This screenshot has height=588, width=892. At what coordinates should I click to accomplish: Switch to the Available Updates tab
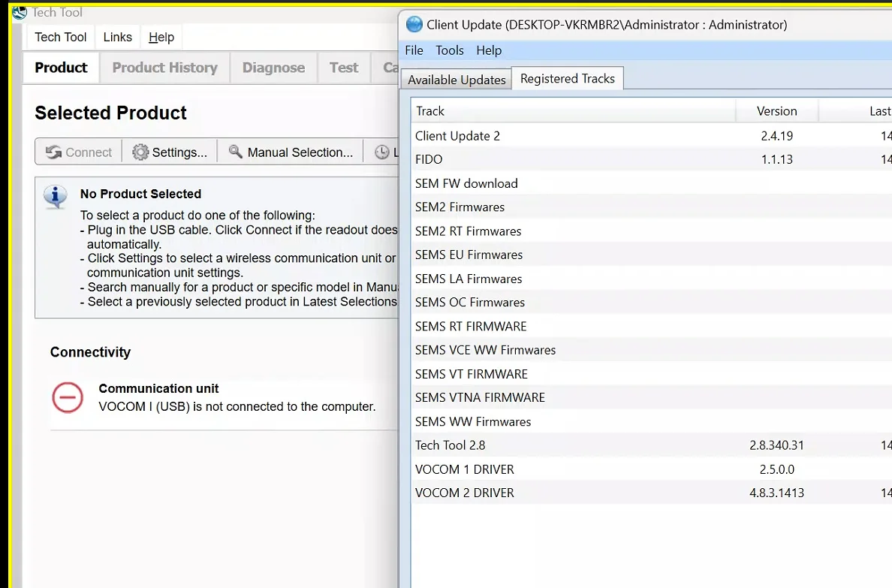pyautogui.click(x=457, y=80)
